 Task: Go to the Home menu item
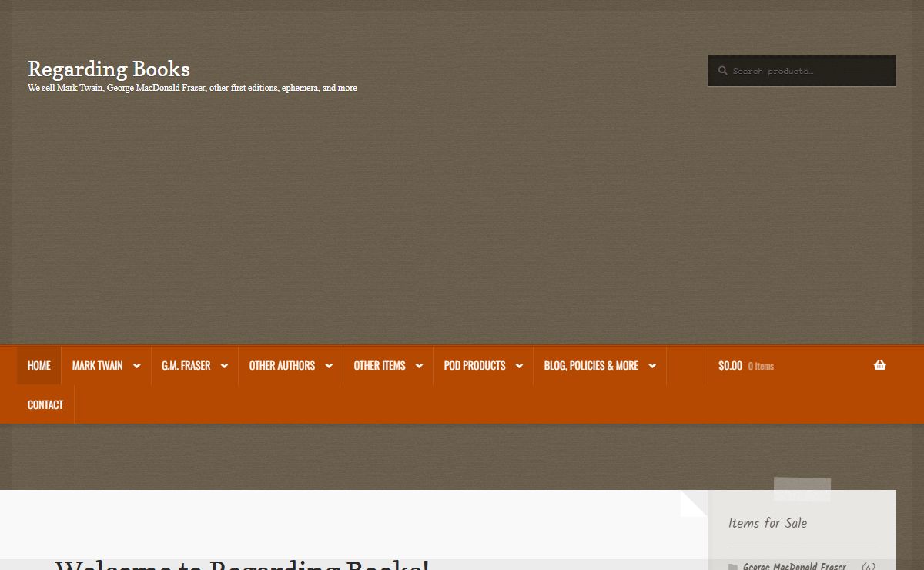click(x=39, y=366)
